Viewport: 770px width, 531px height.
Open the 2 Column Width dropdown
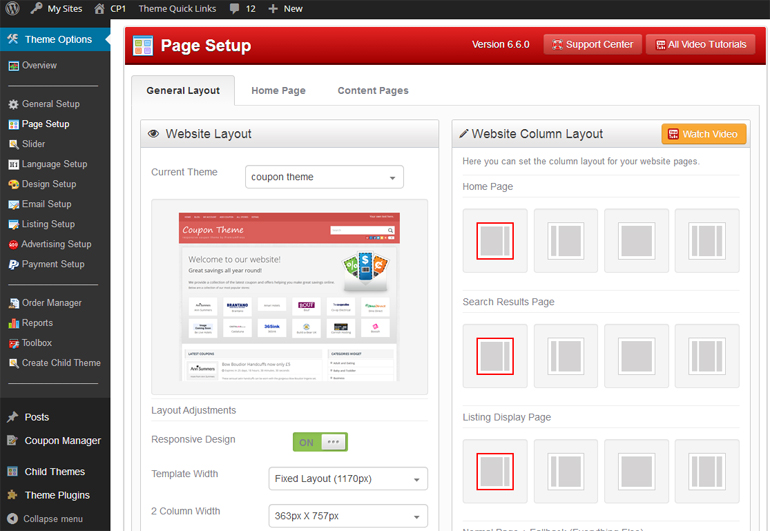click(x=348, y=516)
